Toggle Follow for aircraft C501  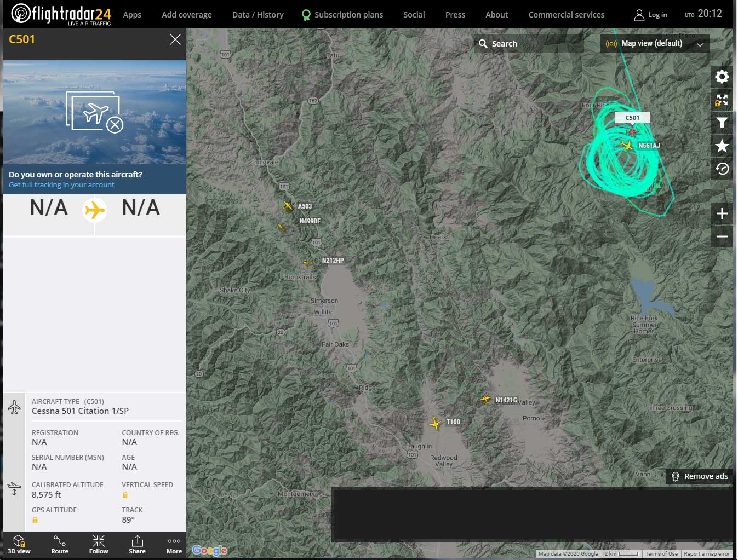tap(99, 545)
